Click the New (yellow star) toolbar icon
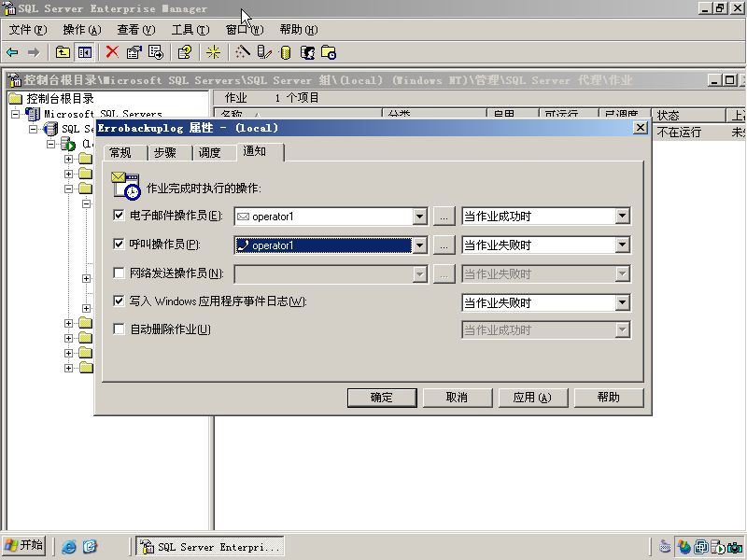747x560 pixels. pyautogui.click(x=213, y=52)
